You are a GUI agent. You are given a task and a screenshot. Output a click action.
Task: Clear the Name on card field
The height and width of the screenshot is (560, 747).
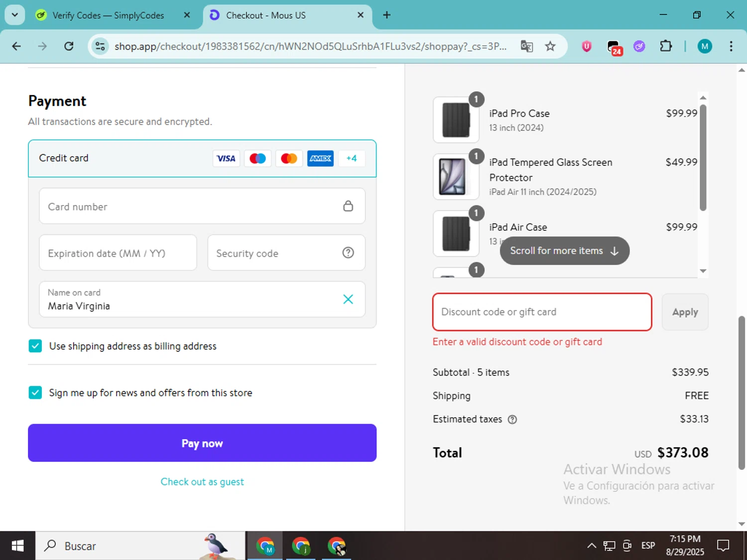[348, 299]
